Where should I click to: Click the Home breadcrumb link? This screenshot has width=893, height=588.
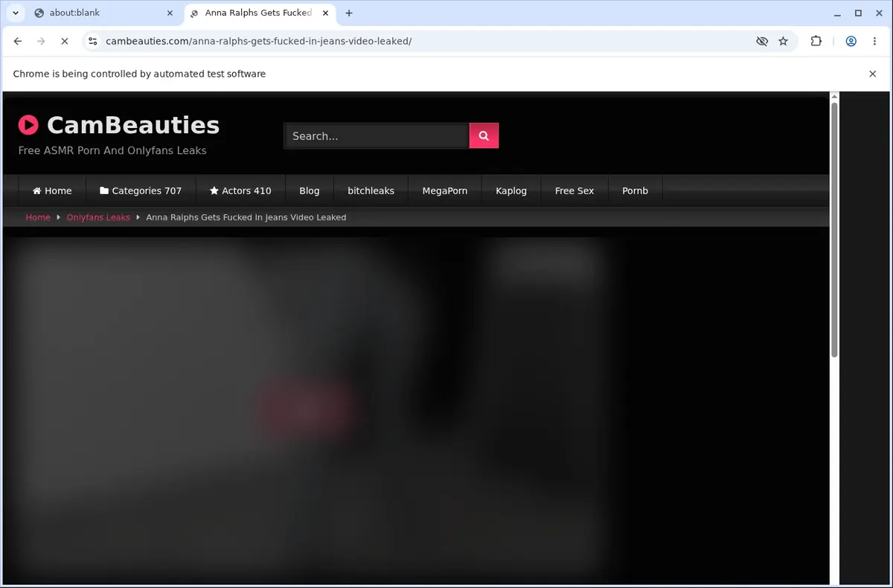click(x=38, y=217)
